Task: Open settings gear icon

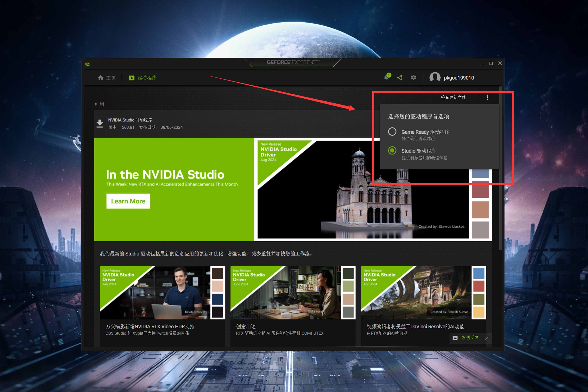Action: (414, 78)
